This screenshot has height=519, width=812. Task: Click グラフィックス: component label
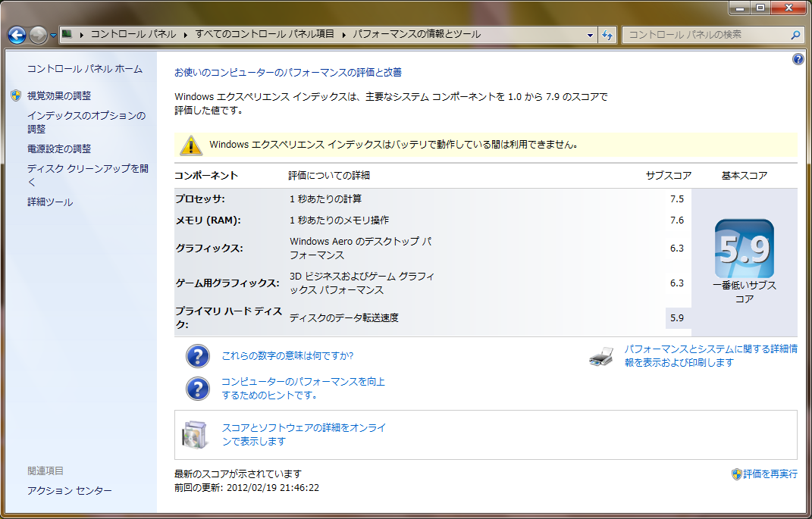[209, 249]
